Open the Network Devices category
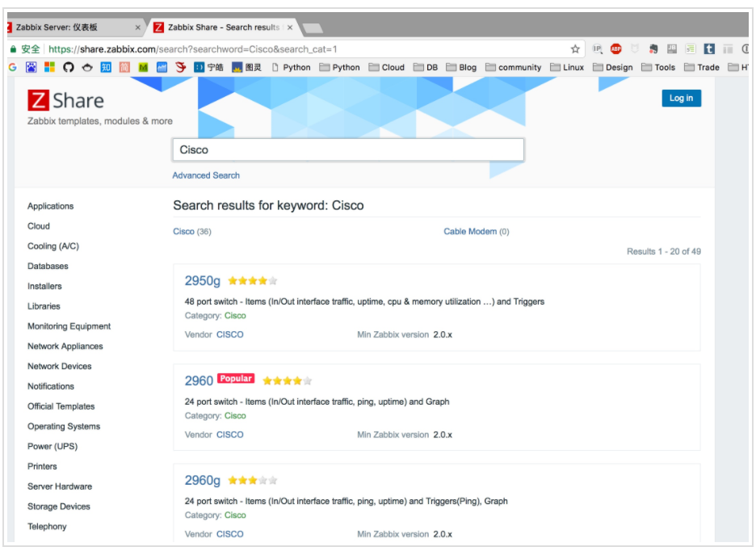Screen dimensions: 756x551 point(59,366)
